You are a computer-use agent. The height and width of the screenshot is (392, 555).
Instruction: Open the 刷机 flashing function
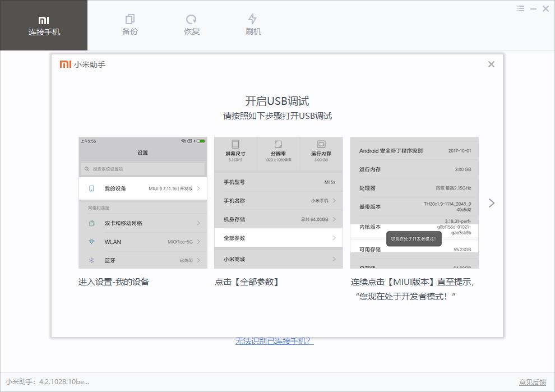tap(253, 25)
